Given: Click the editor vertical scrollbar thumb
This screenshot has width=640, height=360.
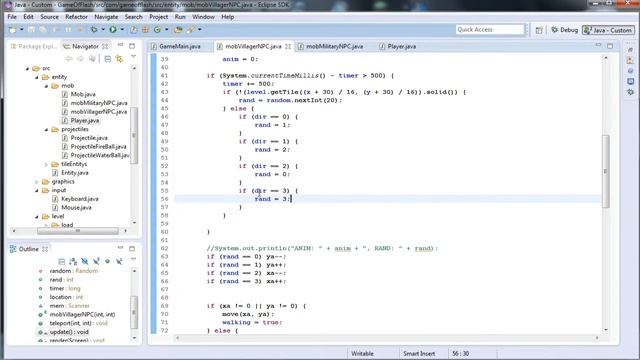Looking at the screenshot, I should click(x=606, y=171).
